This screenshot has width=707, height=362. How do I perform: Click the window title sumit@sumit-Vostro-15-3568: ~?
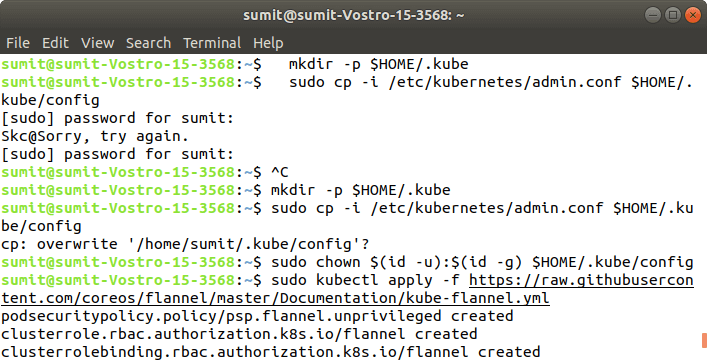[x=354, y=15]
